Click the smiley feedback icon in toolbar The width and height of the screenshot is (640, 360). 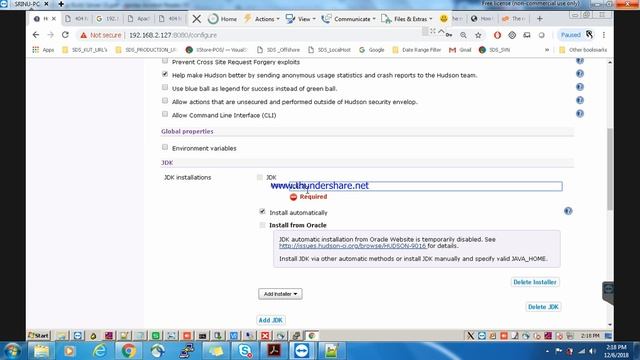pos(444,18)
